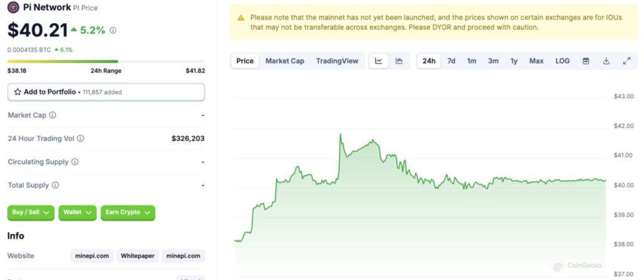Open the calendar date range picker
This screenshot has height=280, width=644.
click(x=586, y=61)
